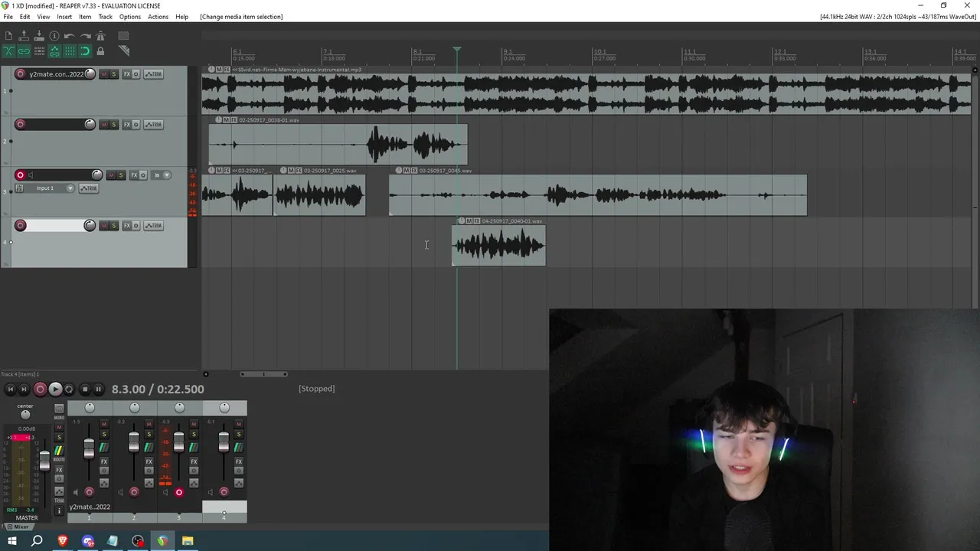Click the transport Pause button
Viewport: 980px width, 551px height.
tap(98, 389)
